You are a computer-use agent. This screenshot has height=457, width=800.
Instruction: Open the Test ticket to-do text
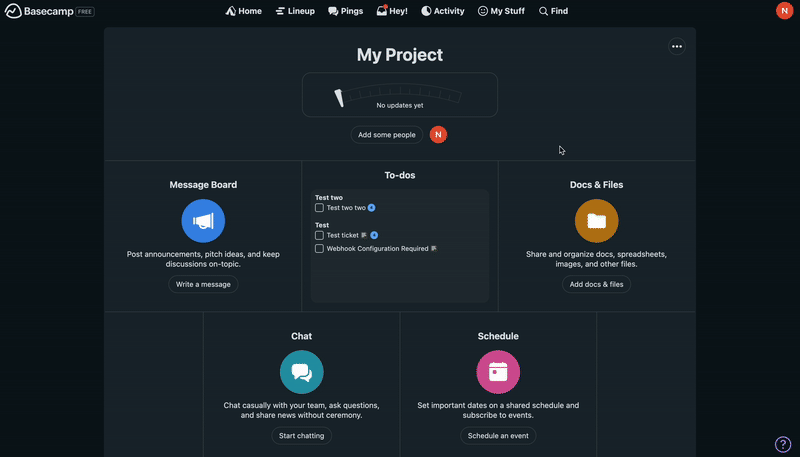342,235
